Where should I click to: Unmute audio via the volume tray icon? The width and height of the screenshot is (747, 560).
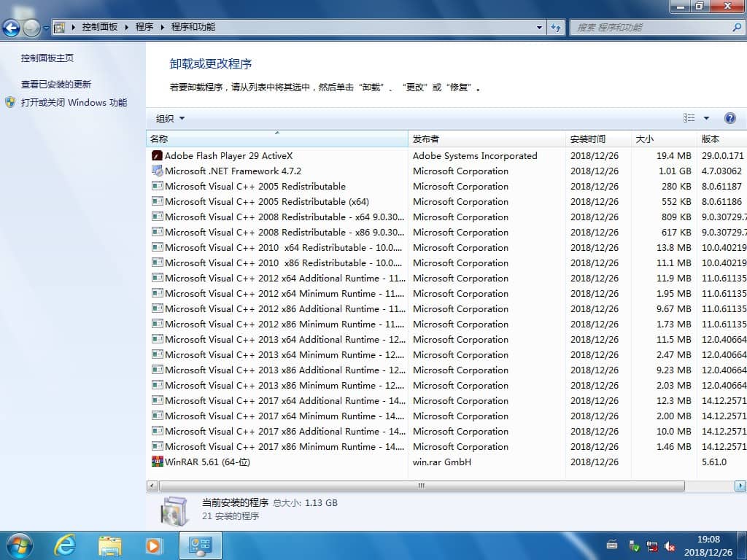pos(670,545)
